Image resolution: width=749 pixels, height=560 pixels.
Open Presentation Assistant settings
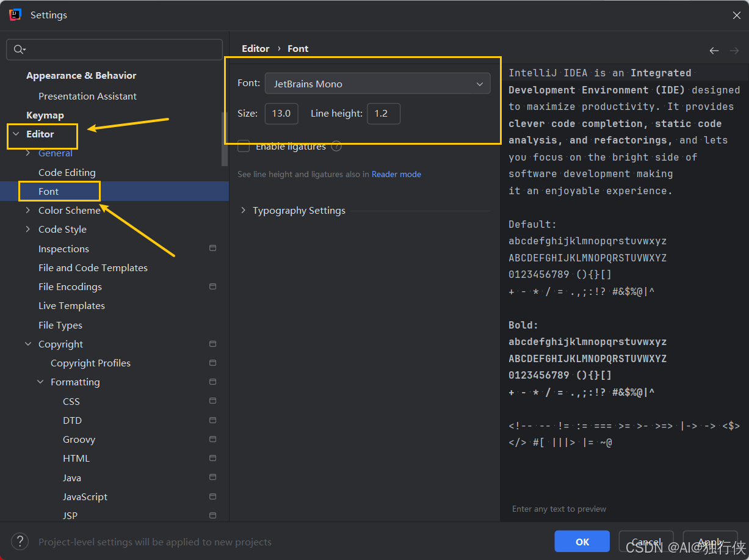pyautogui.click(x=87, y=96)
